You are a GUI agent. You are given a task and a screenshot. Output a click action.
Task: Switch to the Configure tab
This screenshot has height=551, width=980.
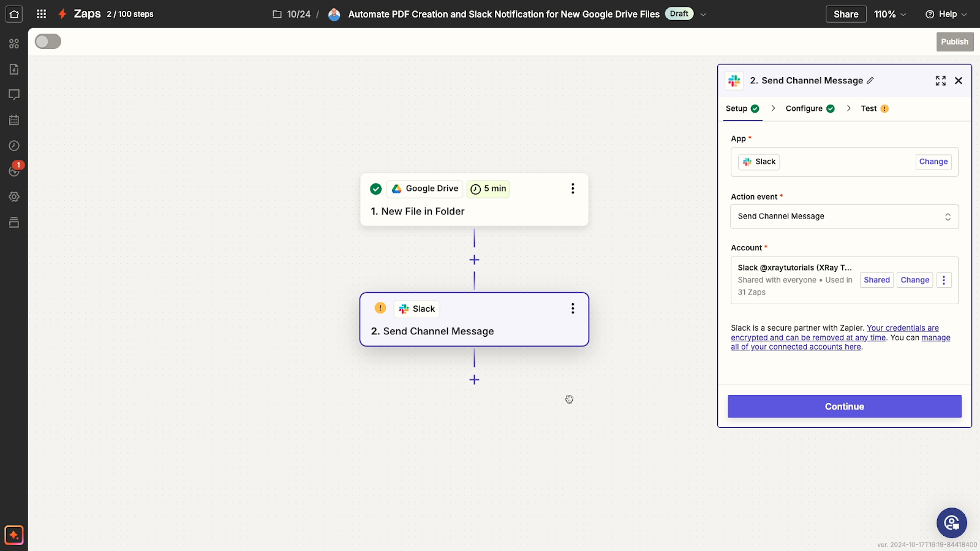click(810, 108)
